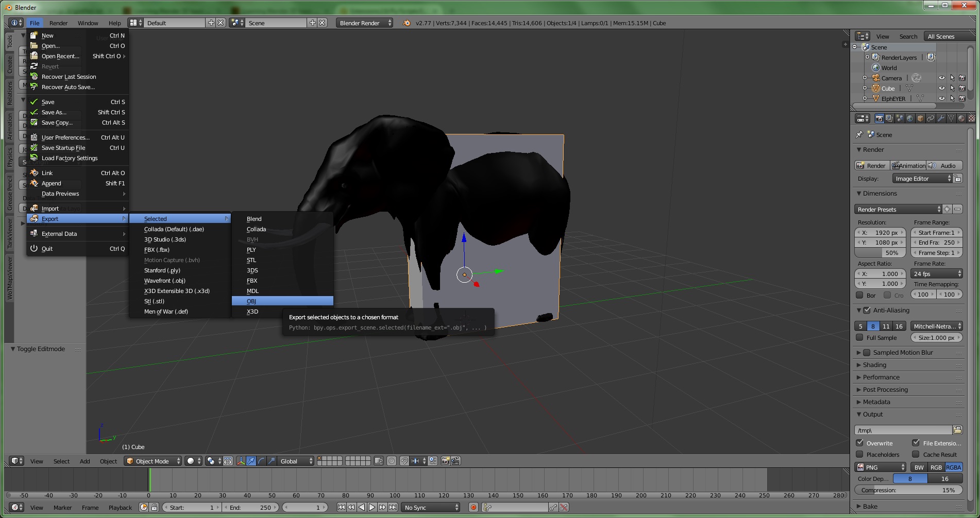Adjust the resolution percentage 50% slider
The height and width of the screenshot is (518, 980).
(x=880, y=252)
